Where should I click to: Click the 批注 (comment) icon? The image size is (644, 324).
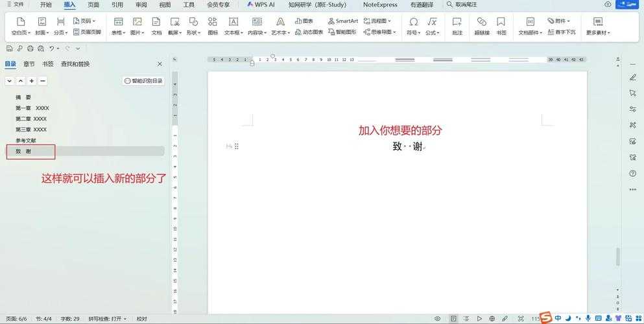tap(457, 25)
